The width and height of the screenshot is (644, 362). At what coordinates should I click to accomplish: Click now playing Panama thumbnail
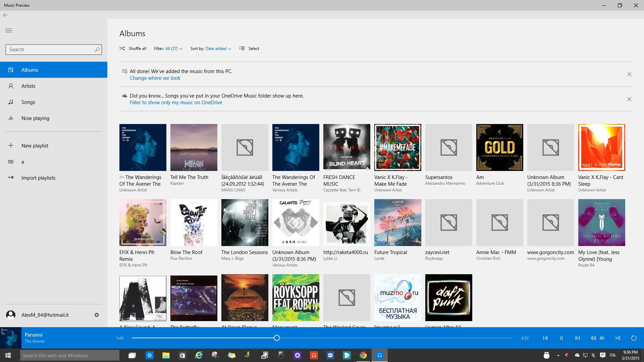pyautogui.click(x=11, y=338)
